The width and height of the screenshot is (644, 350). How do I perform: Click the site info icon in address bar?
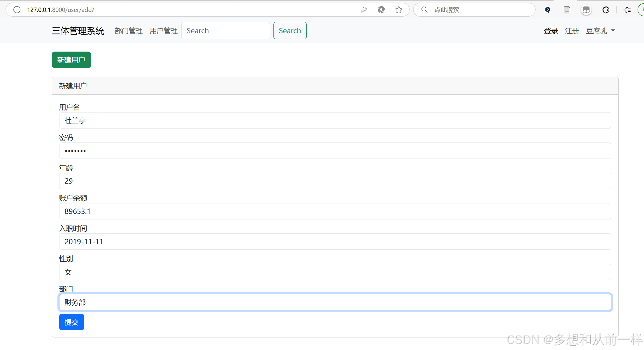click(17, 10)
